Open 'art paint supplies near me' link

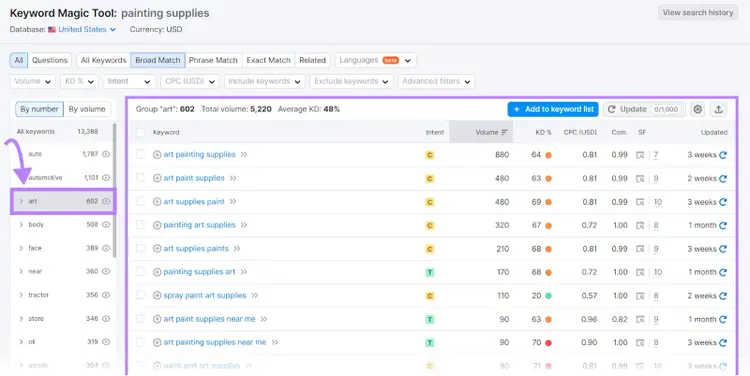(210, 319)
